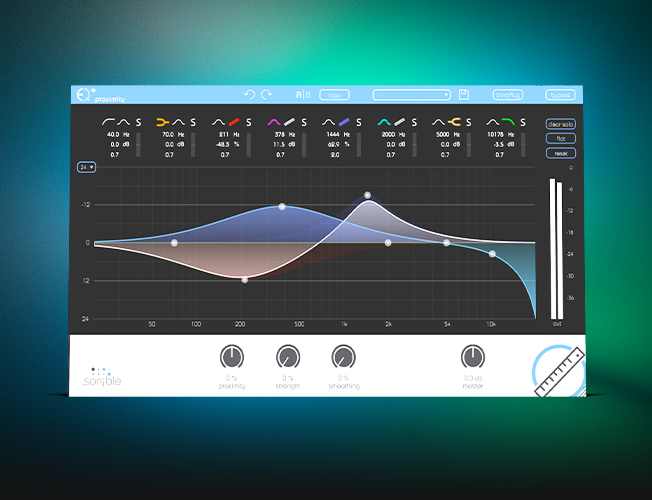Undo the last EQ change

249,95
